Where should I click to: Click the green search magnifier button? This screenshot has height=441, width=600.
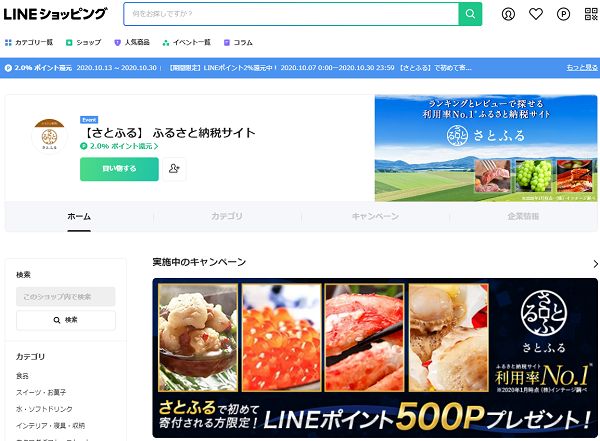(x=470, y=14)
